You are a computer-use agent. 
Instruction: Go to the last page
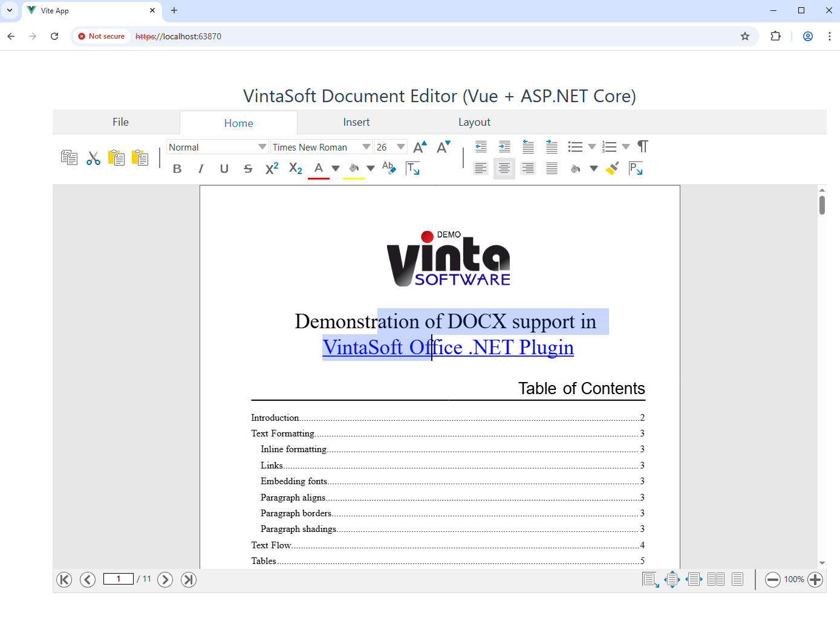click(x=189, y=580)
